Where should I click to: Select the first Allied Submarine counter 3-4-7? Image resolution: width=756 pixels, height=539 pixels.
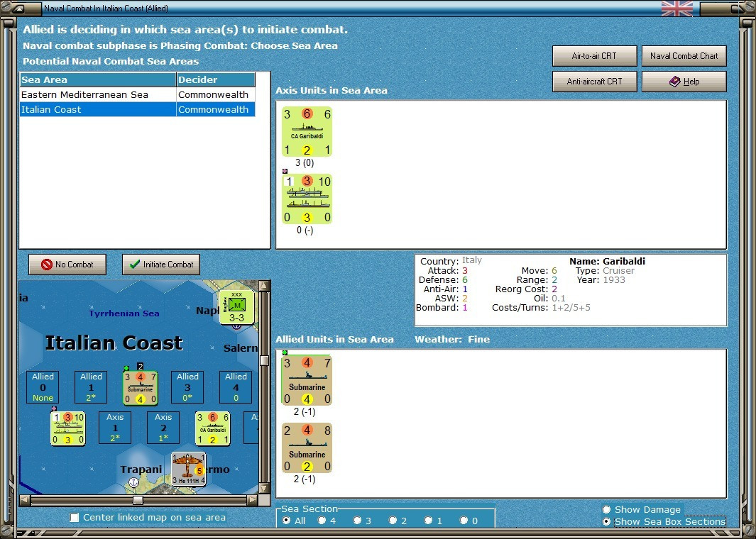pos(307,380)
